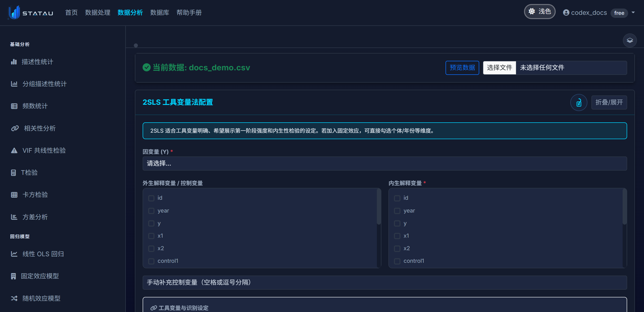Click scrollbar of 外生解释变量 list
Viewport: 644px width, 312px height.
pos(379,207)
